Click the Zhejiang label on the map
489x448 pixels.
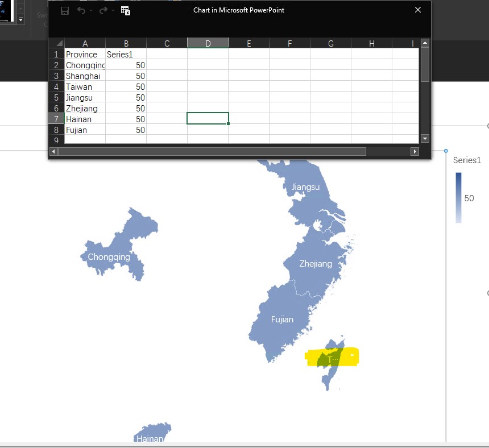click(316, 264)
